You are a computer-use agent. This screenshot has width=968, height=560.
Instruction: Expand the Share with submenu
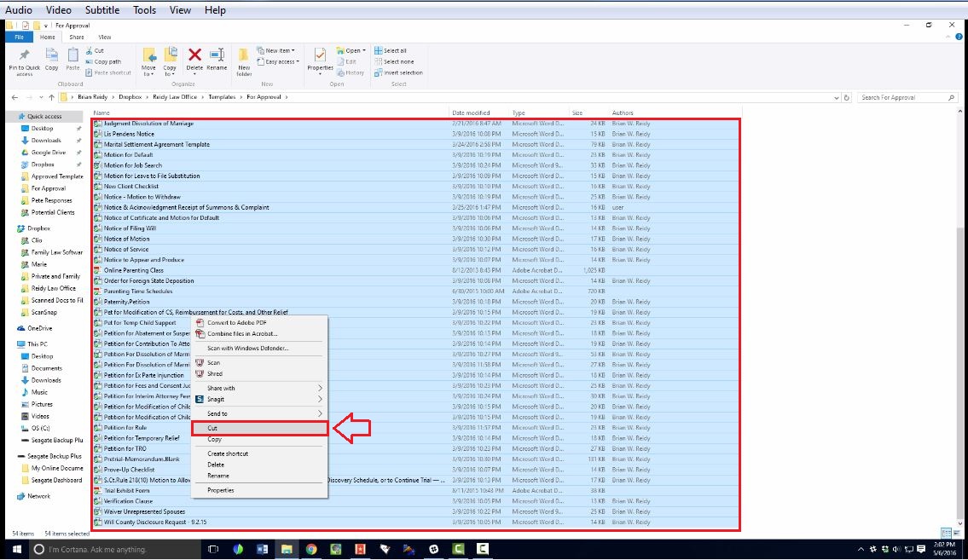click(x=259, y=388)
